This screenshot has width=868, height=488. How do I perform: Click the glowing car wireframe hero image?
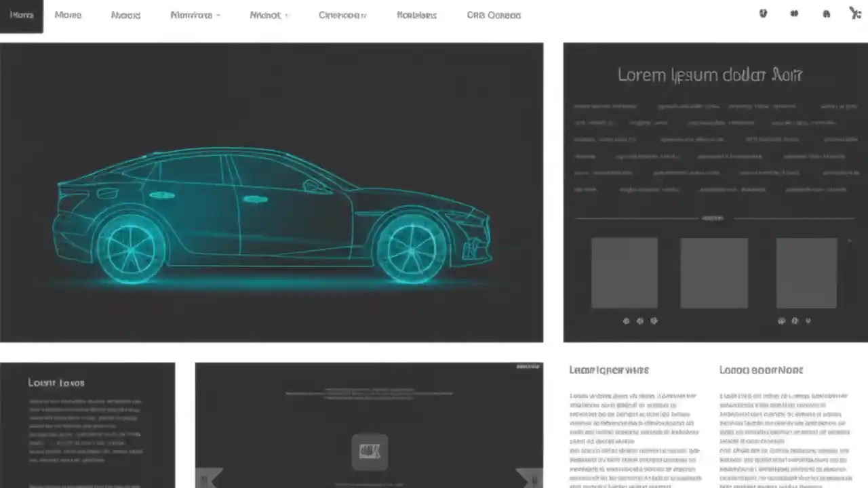pos(271,193)
